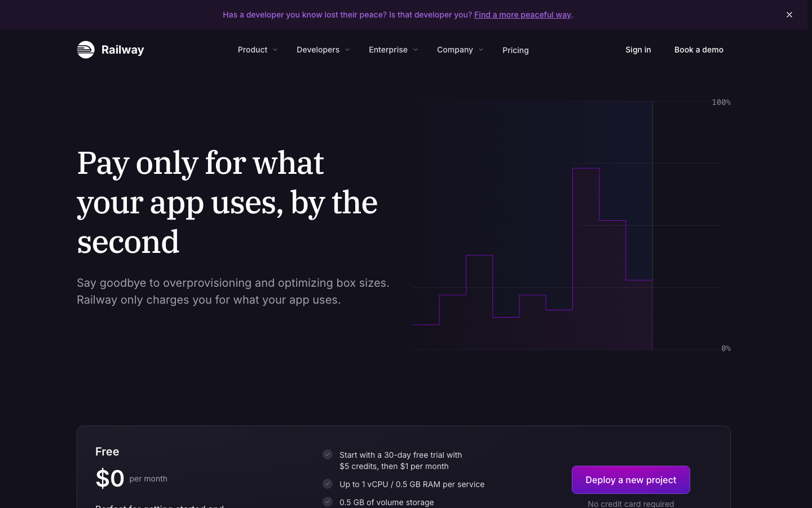Click the Sign in link

click(638, 50)
